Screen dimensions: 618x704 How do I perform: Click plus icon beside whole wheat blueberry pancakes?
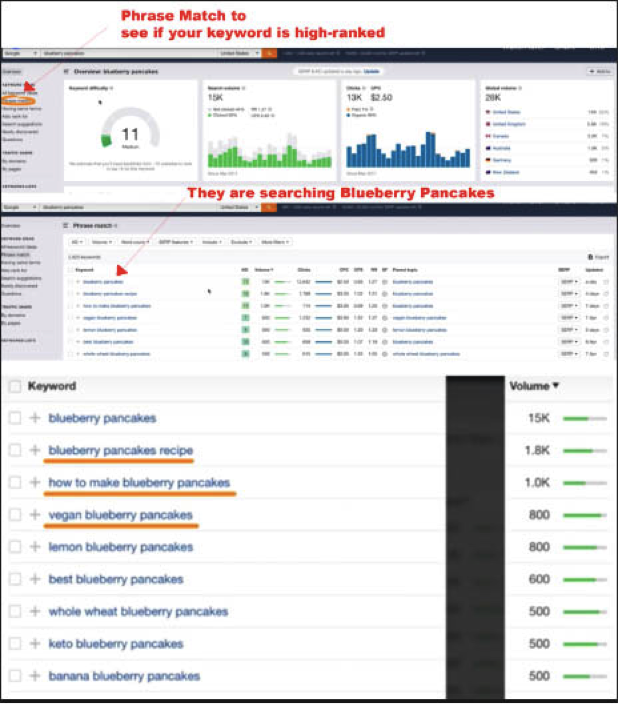(x=35, y=611)
